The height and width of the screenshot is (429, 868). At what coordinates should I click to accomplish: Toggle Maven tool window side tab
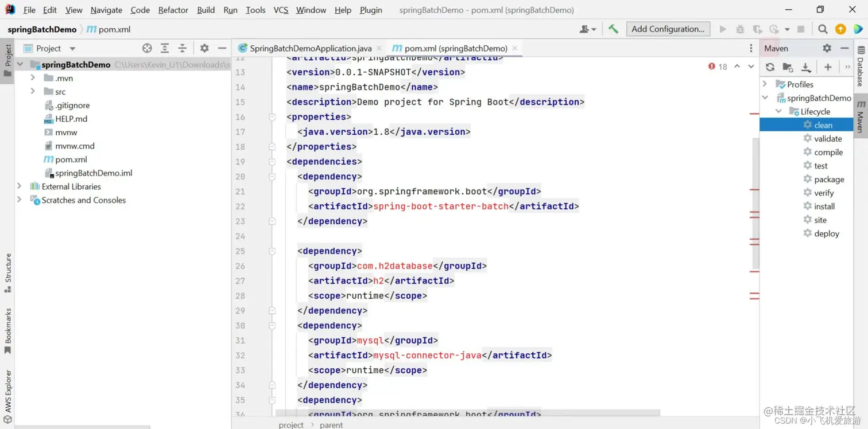(x=861, y=116)
